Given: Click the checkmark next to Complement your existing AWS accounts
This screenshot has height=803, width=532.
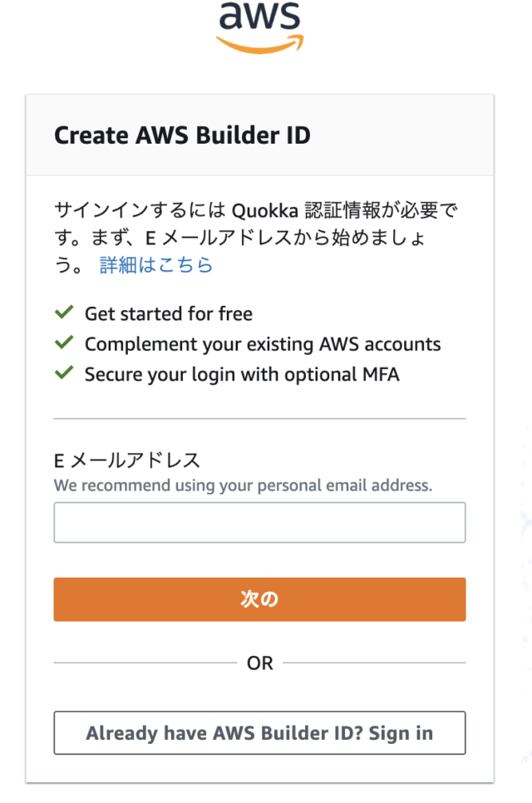Looking at the screenshot, I should click(x=64, y=344).
